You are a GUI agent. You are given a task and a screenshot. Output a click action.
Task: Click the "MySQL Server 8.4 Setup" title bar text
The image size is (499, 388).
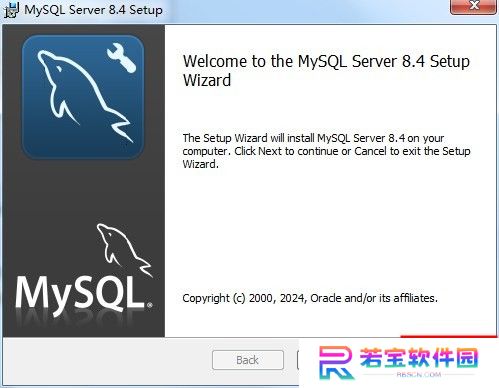pos(93,10)
